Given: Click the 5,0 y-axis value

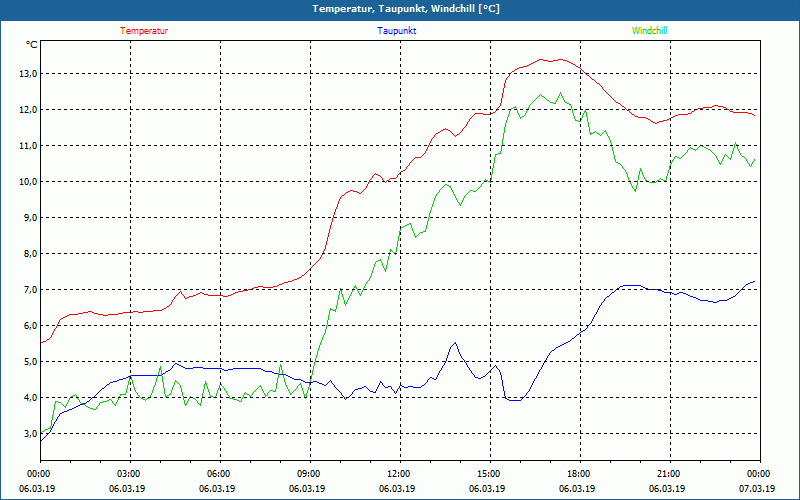Looking at the screenshot, I should click(x=31, y=362).
